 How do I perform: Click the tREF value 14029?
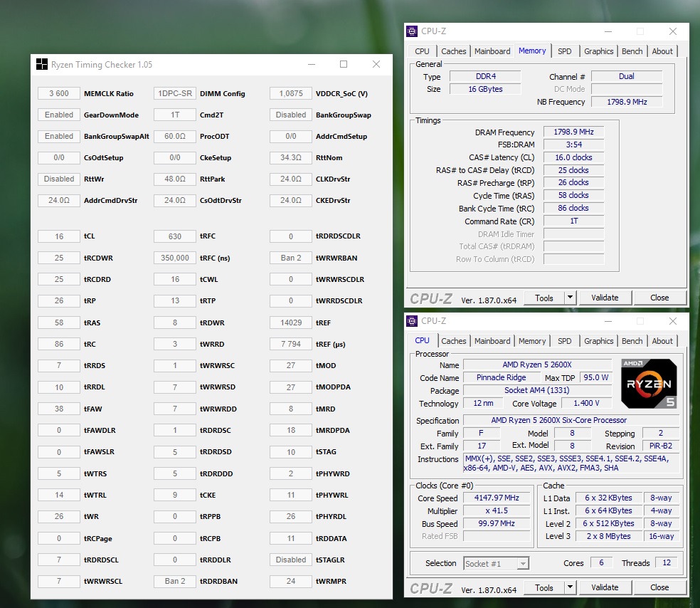(x=291, y=323)
